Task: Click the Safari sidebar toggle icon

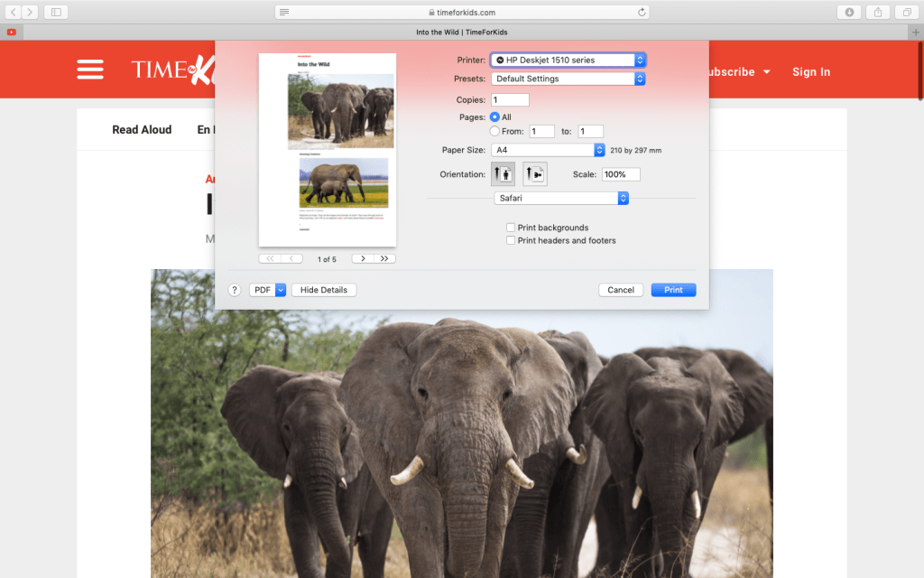Action: 55,12
